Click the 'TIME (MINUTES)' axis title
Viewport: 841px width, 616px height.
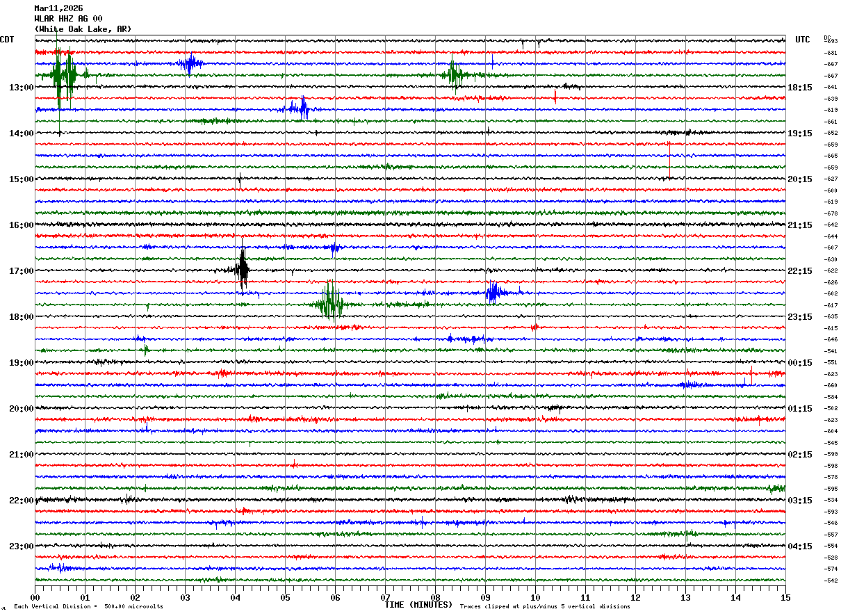coord(418,605)
